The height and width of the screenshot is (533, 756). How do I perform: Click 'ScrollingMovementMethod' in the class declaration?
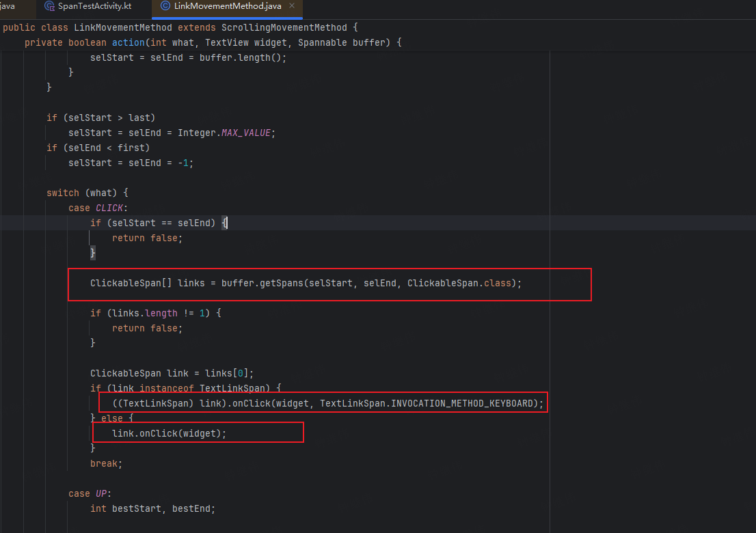point(284,27)
